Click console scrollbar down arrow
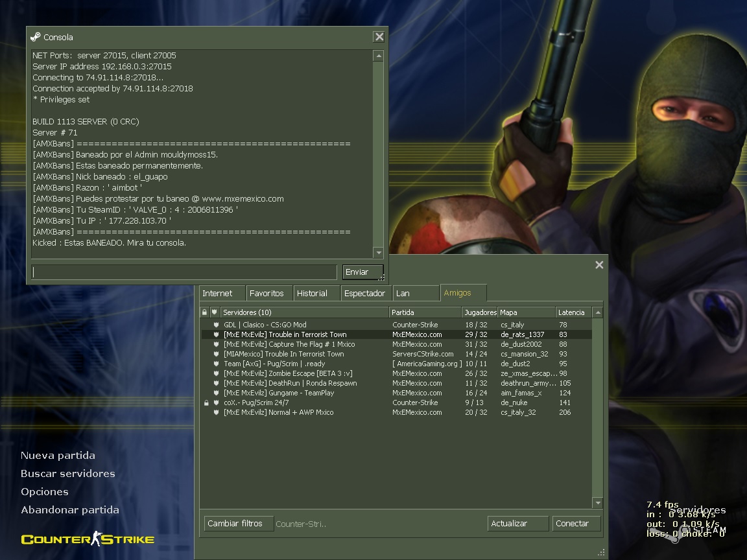 click(379, 253)
